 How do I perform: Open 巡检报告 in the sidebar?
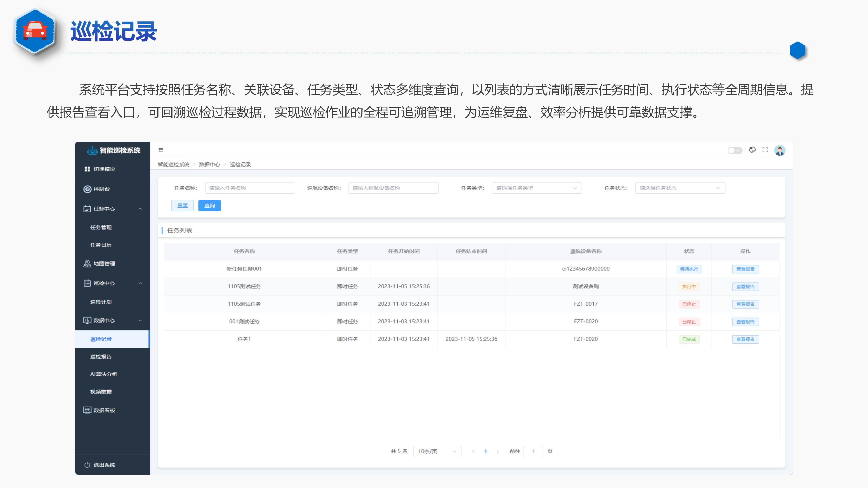pos(101,357)
